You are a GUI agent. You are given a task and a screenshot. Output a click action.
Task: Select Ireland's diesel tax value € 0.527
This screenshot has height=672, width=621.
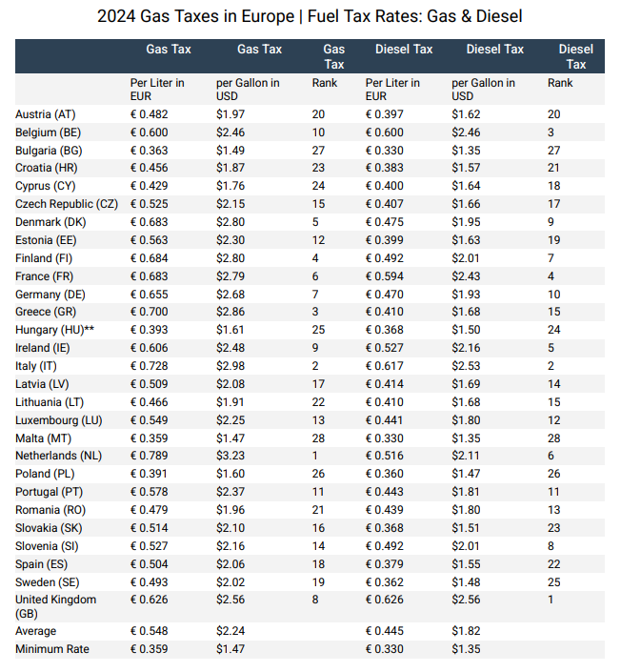[x=385, y=348]
